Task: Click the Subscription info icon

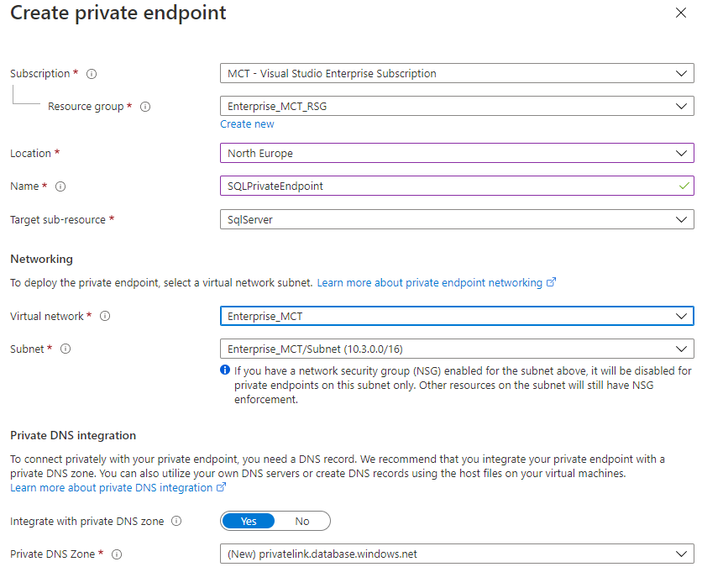Action: point(92,74)
